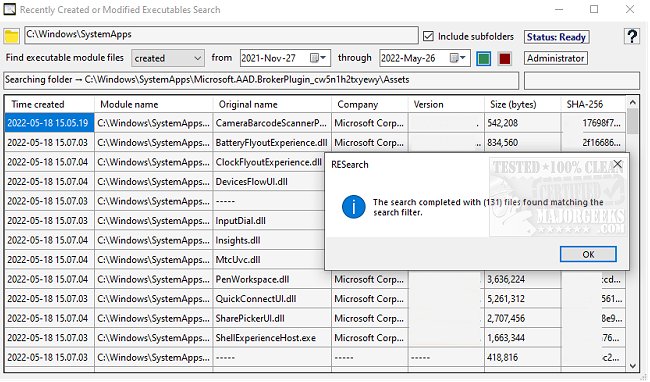
Task: Click the empty box beside Searching folder
Action: click(582, 81)
